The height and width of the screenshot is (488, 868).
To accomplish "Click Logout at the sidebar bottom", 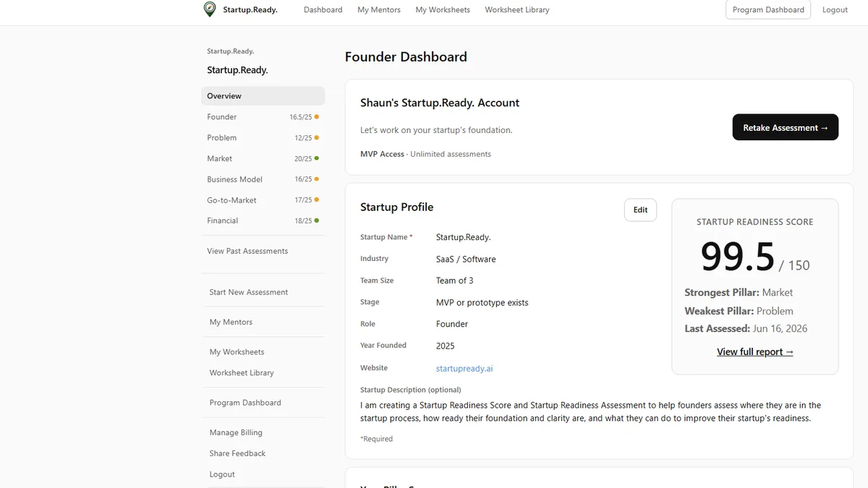I will (222, 474).
